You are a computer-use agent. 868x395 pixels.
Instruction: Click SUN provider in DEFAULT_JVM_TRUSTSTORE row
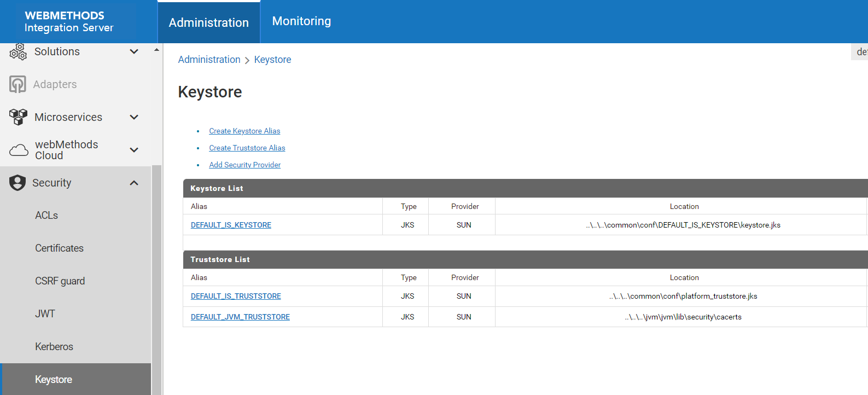(464, 317)
